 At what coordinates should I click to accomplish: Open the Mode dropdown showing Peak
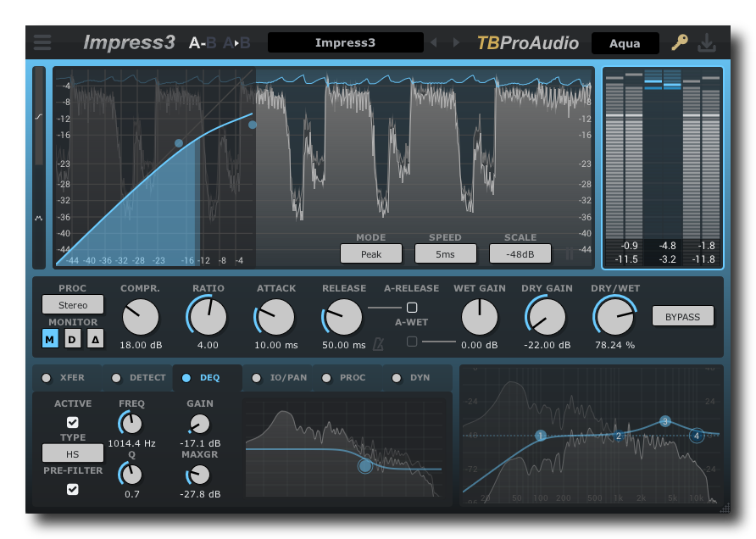coord(370,253)
